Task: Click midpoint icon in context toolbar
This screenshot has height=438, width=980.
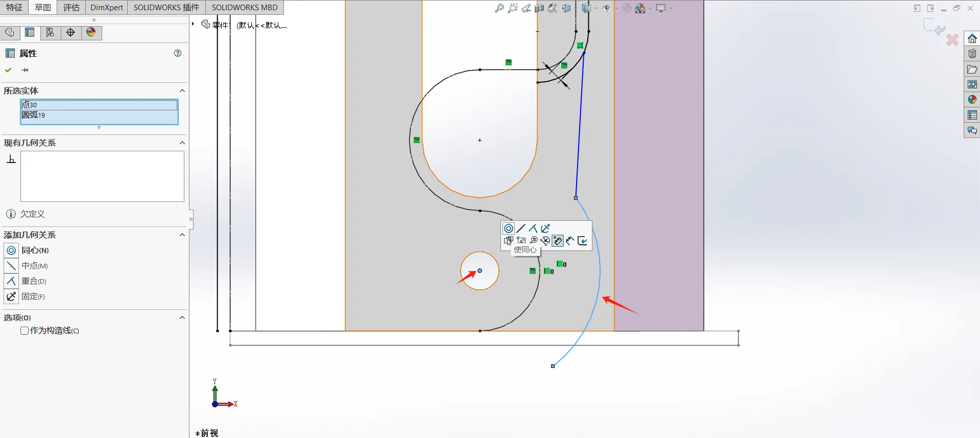Action: click(x=521, y=228)
